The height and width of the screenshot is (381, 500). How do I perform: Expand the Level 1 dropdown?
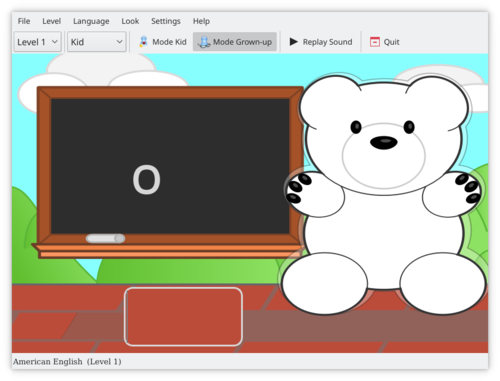click(x=37, y=42)
